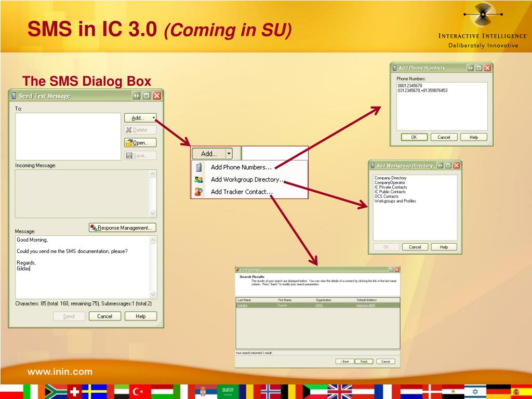The image size is (532, 399).
Task: Click scroll down arrow of Incoming Message box
Action: [152, 214]
